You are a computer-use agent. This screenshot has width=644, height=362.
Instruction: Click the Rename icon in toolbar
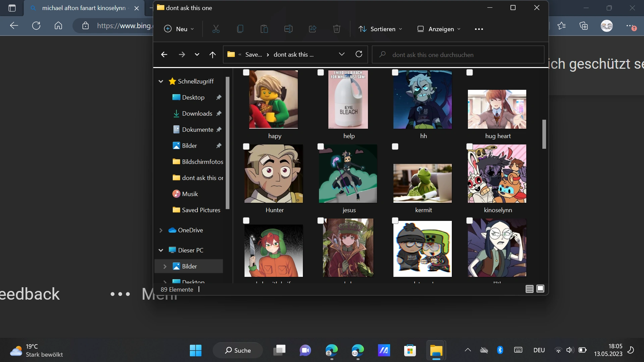click(288, 29)
